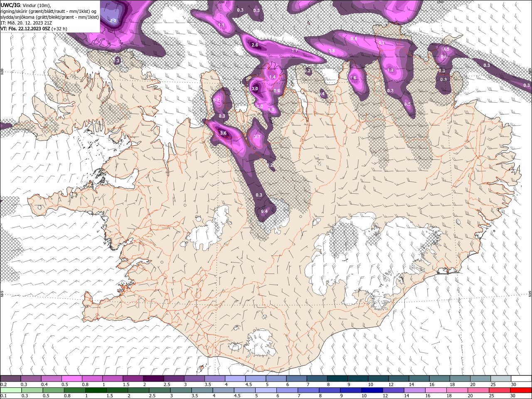532x399 pixels.
Task: Pick the violet 12 swatch on rain scale
Action: [394, 390]
